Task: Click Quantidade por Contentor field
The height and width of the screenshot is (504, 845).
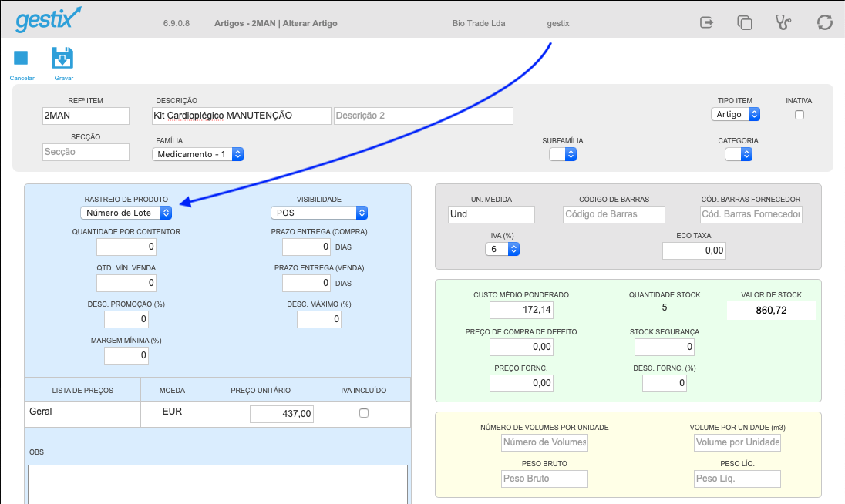Action: point(126,247)
